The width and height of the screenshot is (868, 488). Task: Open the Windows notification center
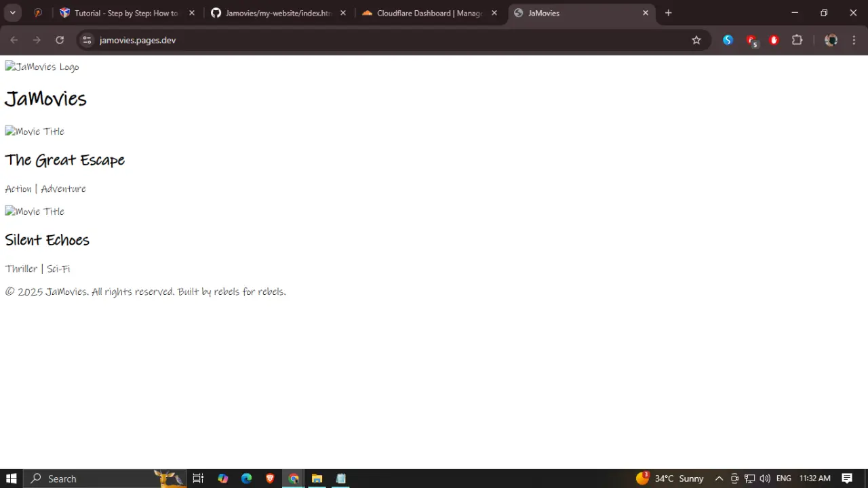(847, 479)
